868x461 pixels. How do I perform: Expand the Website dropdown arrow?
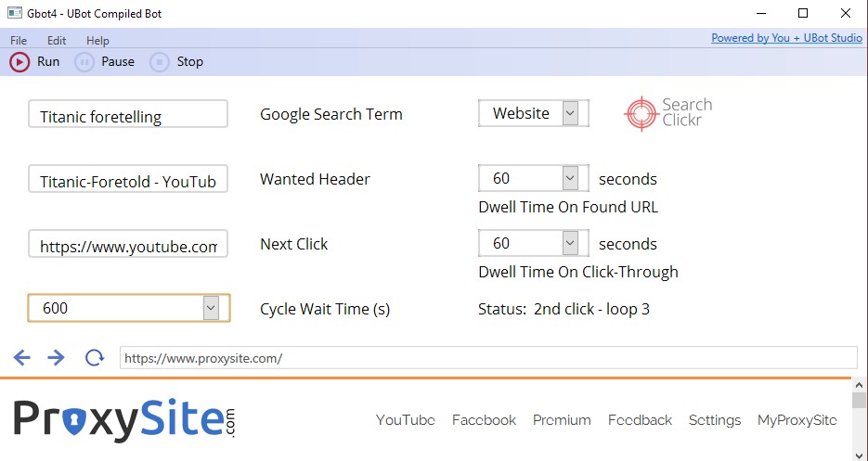coord(570,113)
